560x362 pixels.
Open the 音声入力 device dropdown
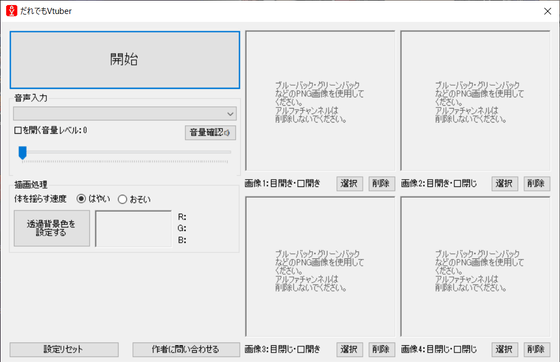click(x=125, y=114)
